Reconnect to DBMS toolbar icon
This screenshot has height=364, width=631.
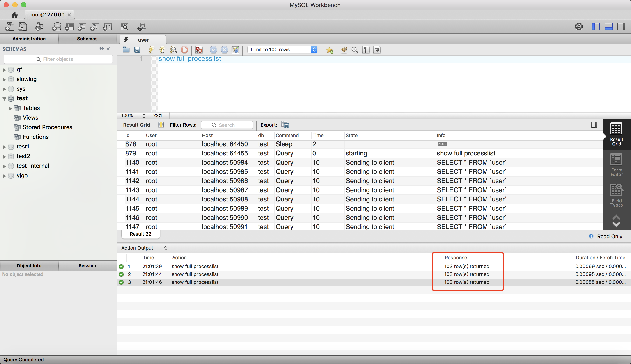coord(142,27)
